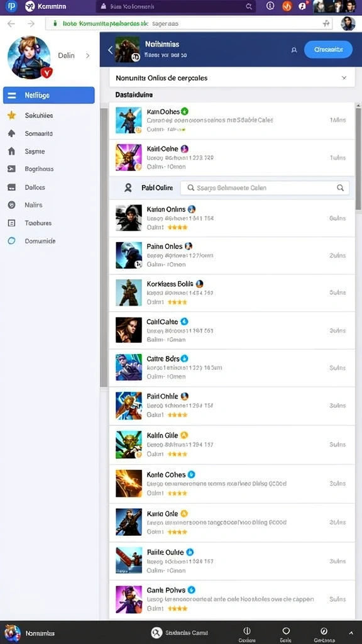The width and height of the screenshot is (362, 644).
Task: Click the profile avatar beside address bar
Action: [348, 24]
